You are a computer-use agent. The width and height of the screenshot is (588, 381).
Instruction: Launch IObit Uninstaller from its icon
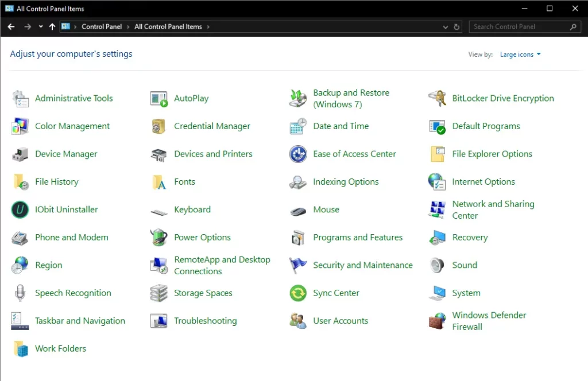coord(20,209)
